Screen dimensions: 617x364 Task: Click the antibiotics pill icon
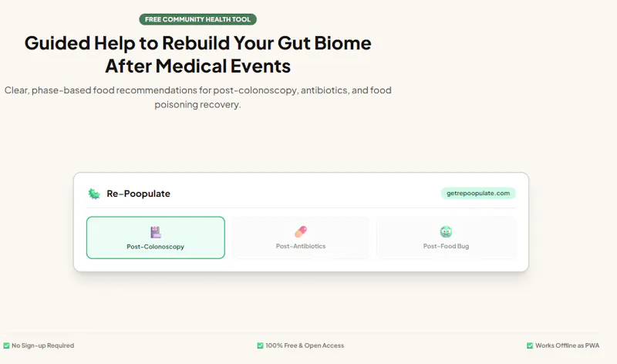tap(301, 231)
